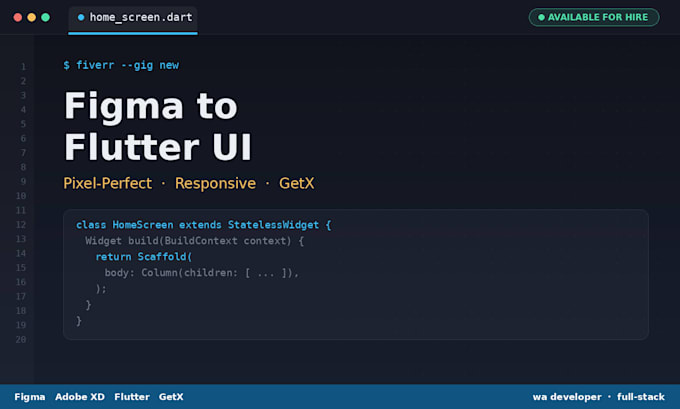
Task: Click the 'Pixel-Perfect' subtitle text
Action: point(108,183)
